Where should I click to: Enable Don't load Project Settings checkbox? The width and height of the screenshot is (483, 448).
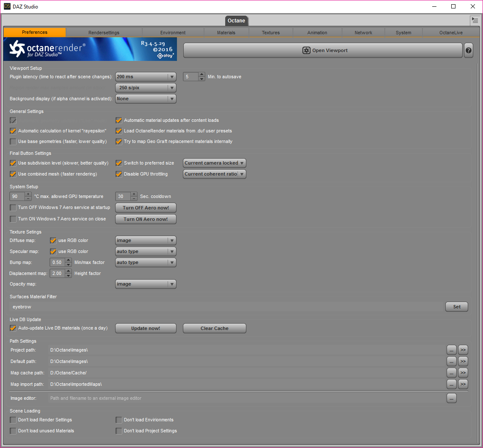click(x=119, y=431)
